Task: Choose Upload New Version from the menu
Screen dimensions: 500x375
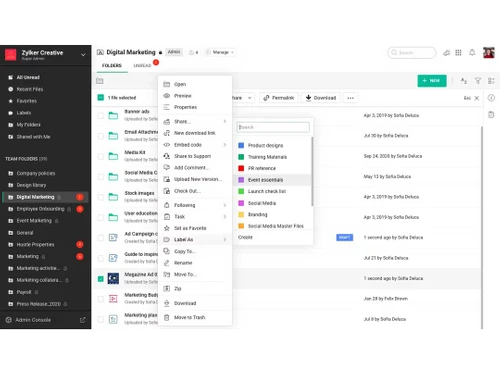Action: coord(195,179)
